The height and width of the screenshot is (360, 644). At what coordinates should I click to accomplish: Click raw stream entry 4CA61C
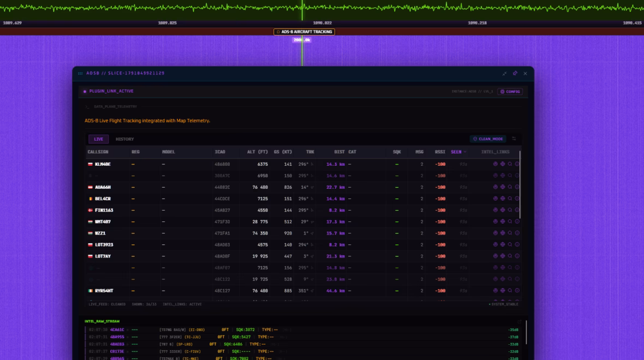tap(117, 329)
